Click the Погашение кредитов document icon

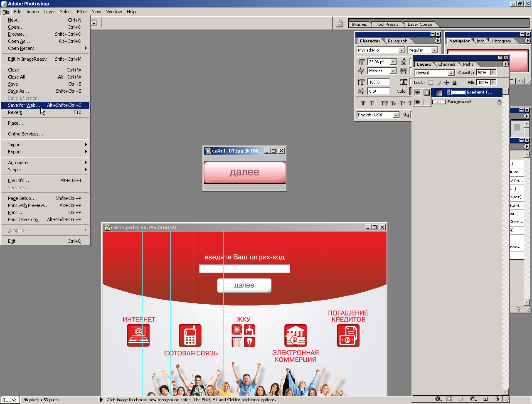(348, 335)
